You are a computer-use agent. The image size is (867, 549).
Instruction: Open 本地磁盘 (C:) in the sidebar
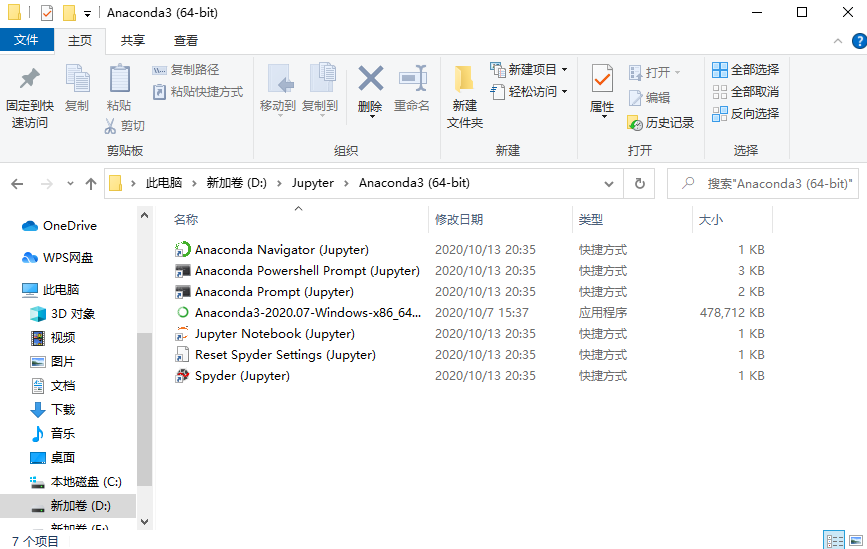(75, 482)
